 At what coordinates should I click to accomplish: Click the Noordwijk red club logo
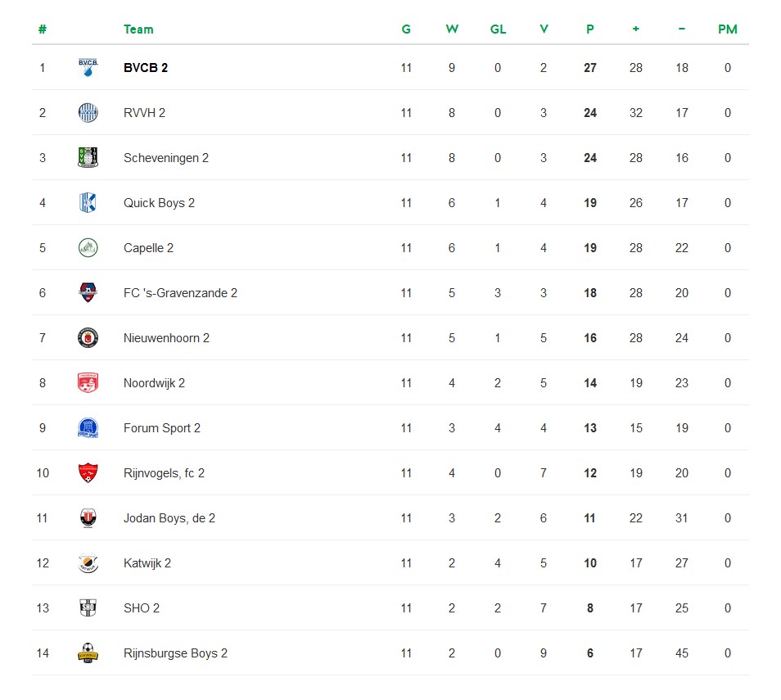click(88, 382)
